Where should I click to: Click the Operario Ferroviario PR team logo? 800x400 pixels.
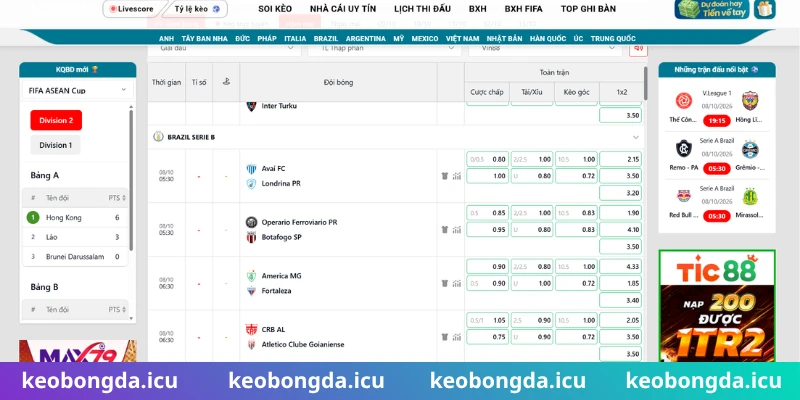point(251,222)
